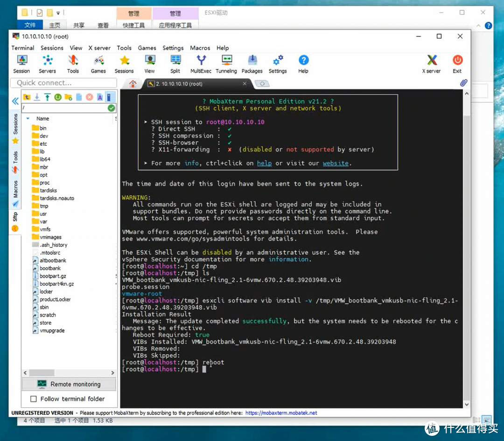504x441 pixels.
Task: Open the View menu in menu bar
Action: point(76,48)
